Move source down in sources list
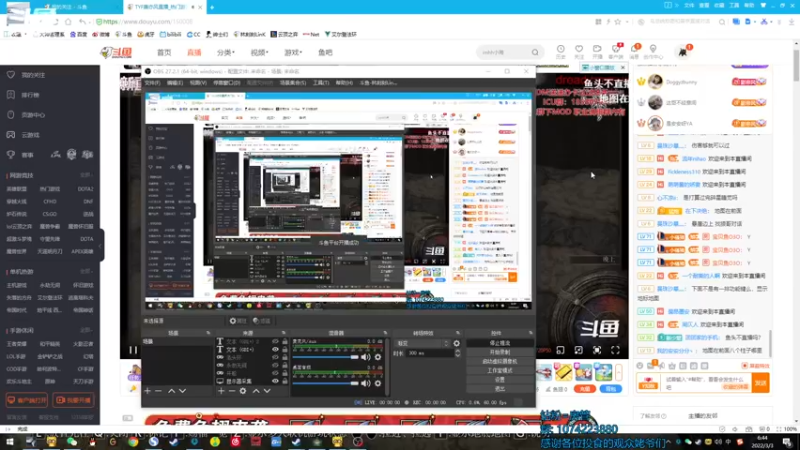This screenshot has height=450, width=800. [x=267, y=391]
